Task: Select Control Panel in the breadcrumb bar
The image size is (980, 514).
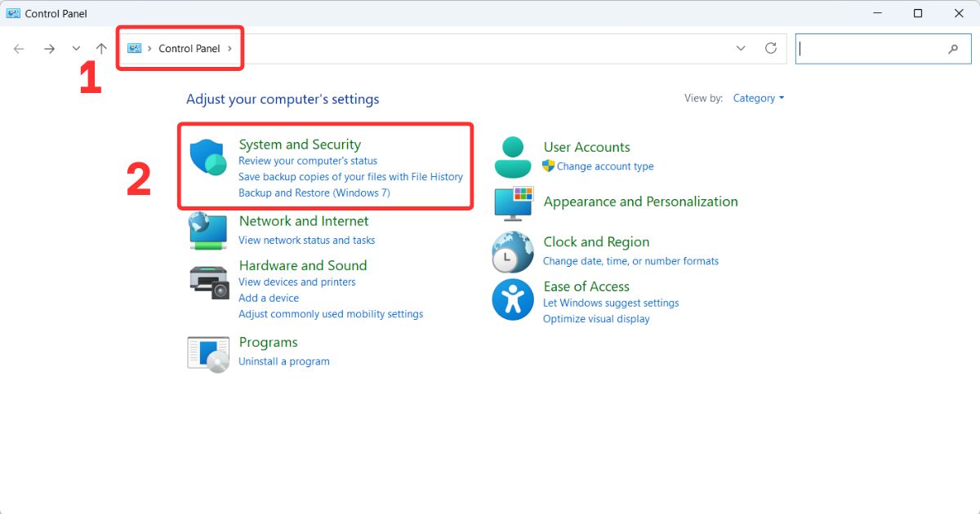Action: coord(189,48)
